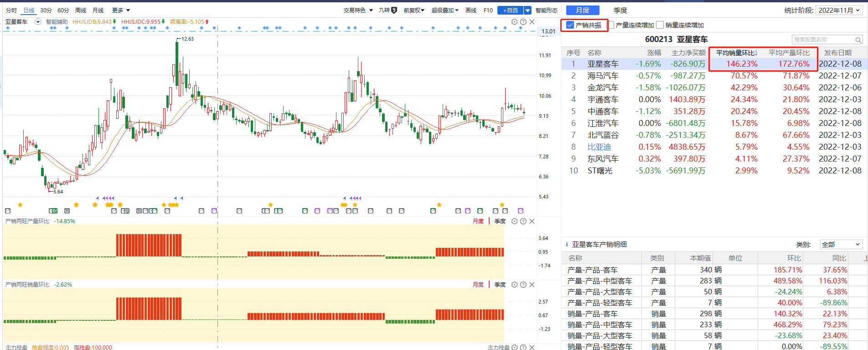This screenshot has height=350, width=868.
Task: Toggle the 产销共振 checkbox
Action: [570, 25]
